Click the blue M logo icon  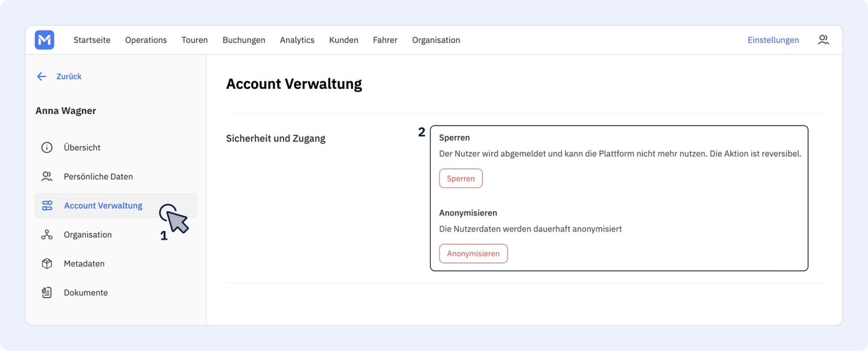pyautogui.click(x=44, y=40)
